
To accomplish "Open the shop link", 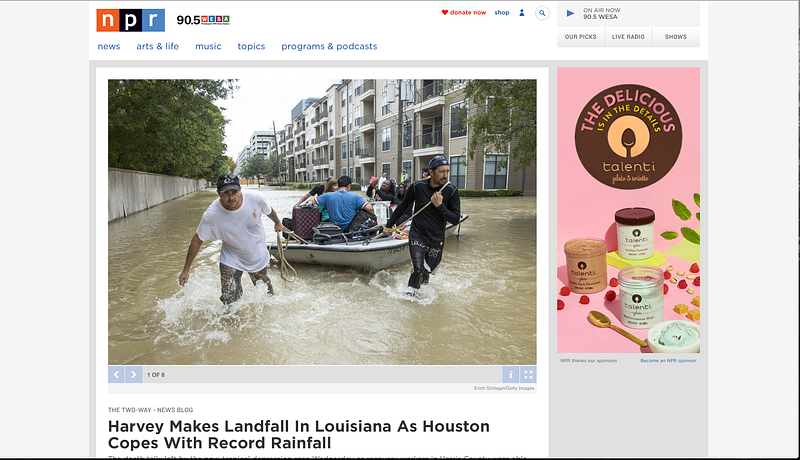I will tap(502, 12).
